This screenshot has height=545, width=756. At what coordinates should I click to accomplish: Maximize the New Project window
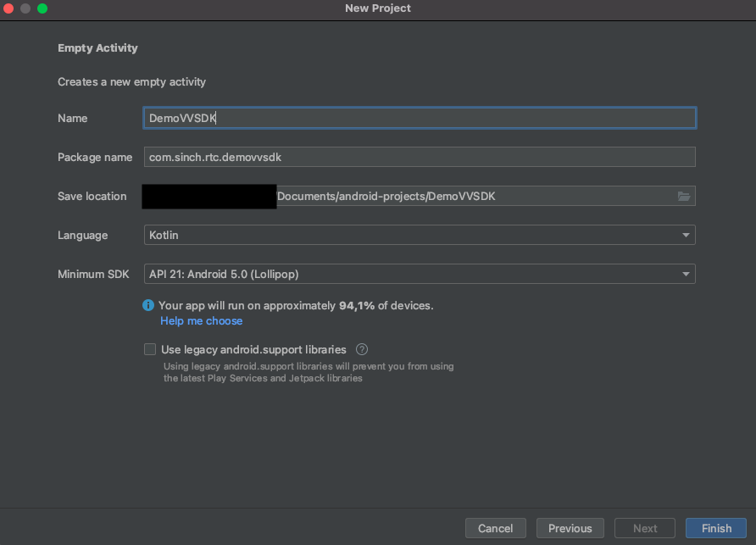[x=42, y=8]
